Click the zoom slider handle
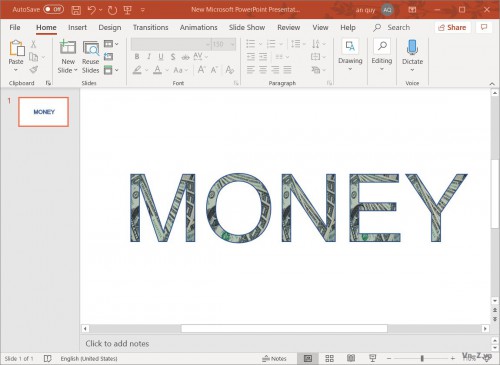The height and width of the screenshot is (365, 500). pyautogui.click(x=422, y=358)
